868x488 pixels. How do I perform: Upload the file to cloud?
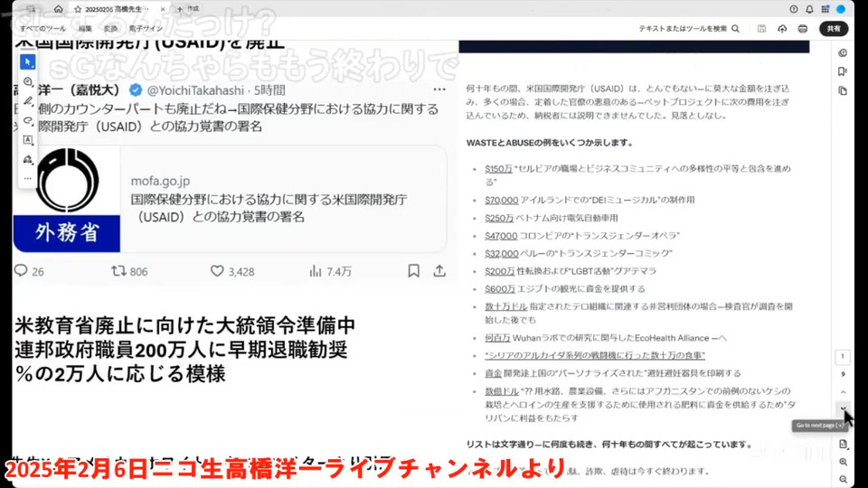coord(782,29)
